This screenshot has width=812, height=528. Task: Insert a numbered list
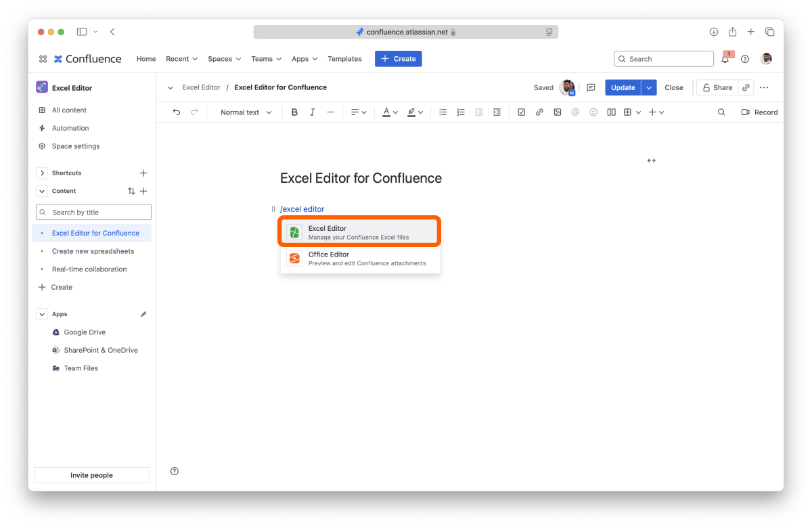[x=461, y=112]
